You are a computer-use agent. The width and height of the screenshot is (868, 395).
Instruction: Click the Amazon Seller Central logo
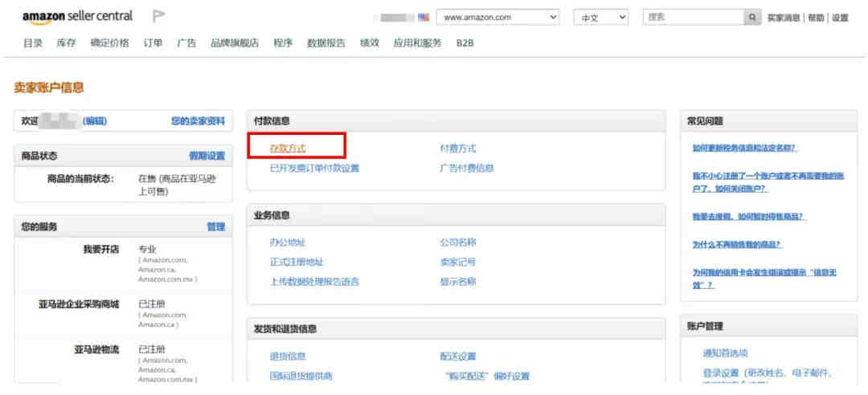[x=77, y=17]
